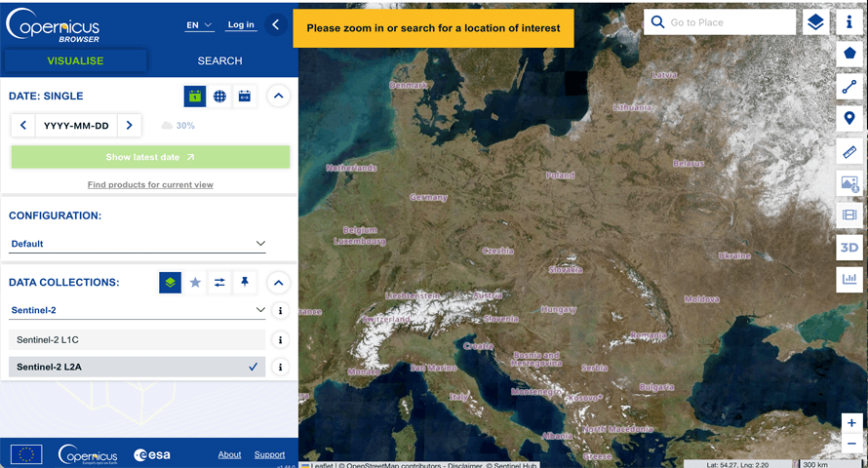Open the download image tool

[849, 183]
